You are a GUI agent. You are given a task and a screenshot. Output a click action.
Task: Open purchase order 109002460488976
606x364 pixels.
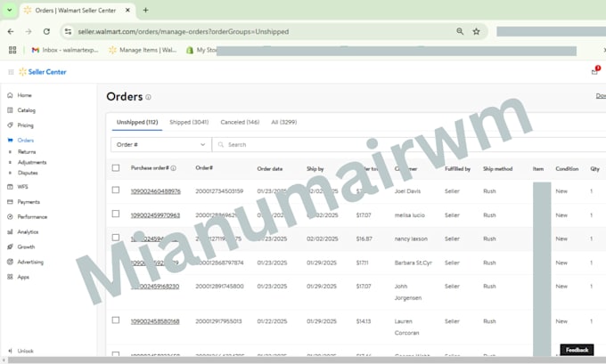(155, 191)
